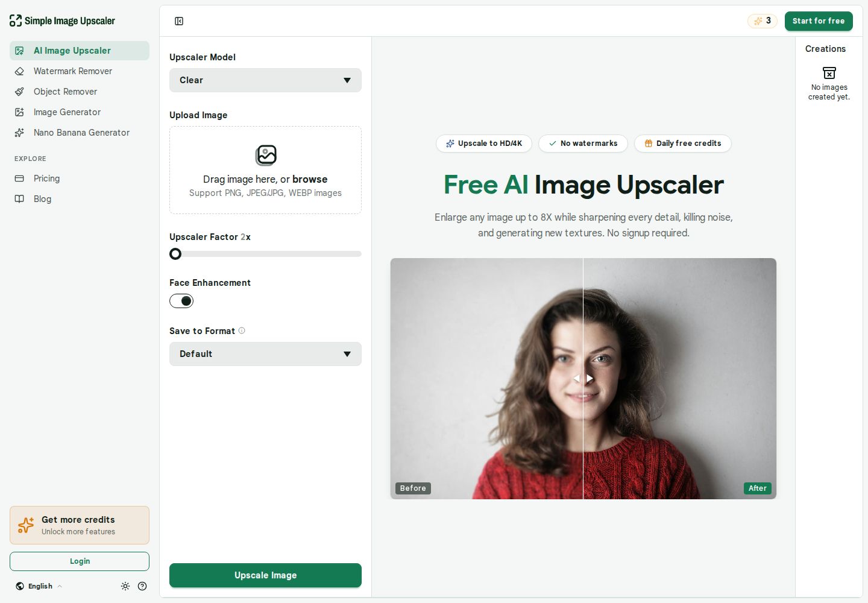The image size is (868, 603).
Task: Open the Upscaler Model dropdown
Action: (x=265, y=80)
